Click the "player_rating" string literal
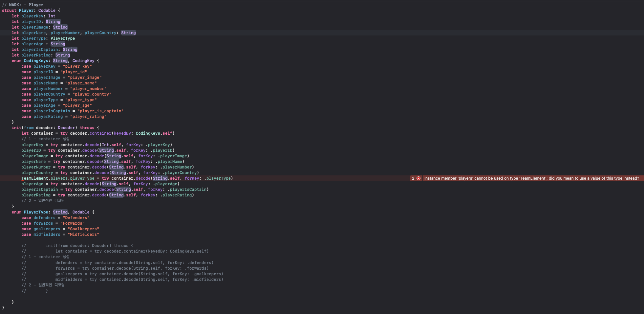The width and height of the screenshot is (644, 314). (x=88, y=117)
